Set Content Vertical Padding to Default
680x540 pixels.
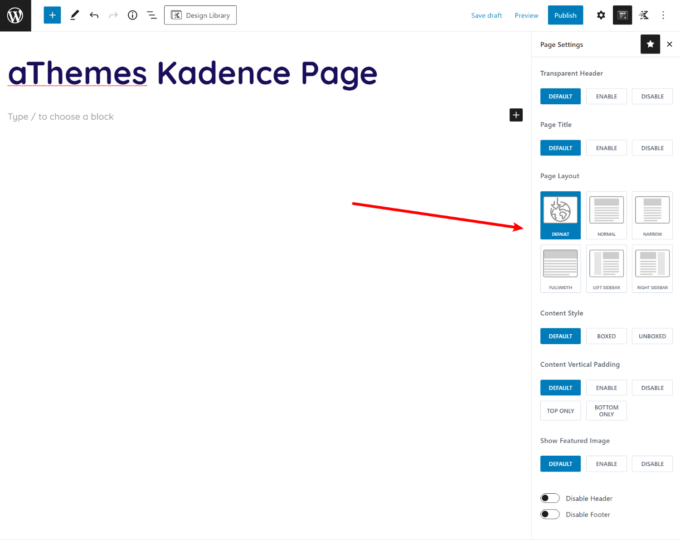coord(560,388)
